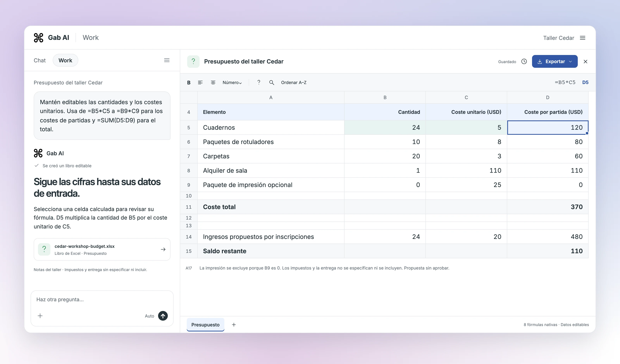The image size is (620, 364).
Task: Select the Saldo restante value cell in row 15
Action: point(548,251)
